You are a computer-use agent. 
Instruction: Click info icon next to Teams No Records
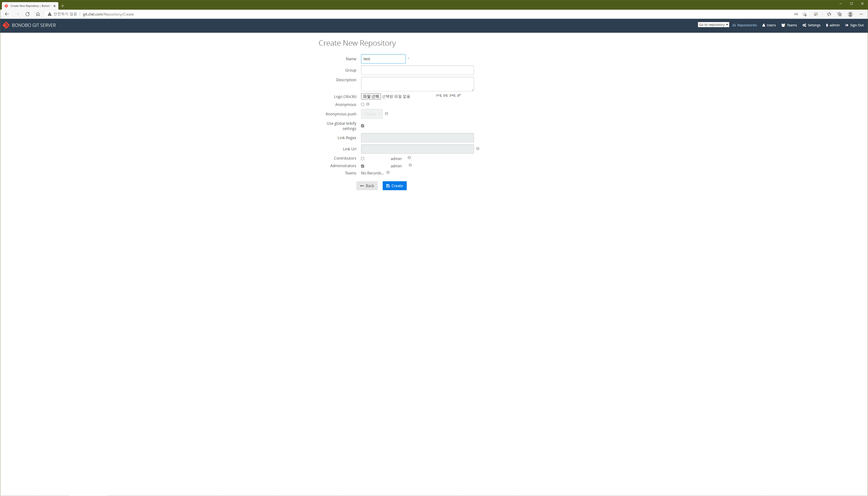388,173
